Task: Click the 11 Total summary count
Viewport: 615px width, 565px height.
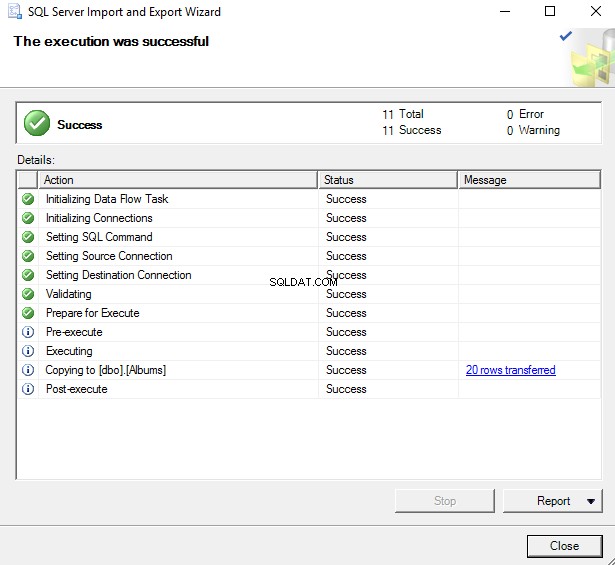Action: 403,114
